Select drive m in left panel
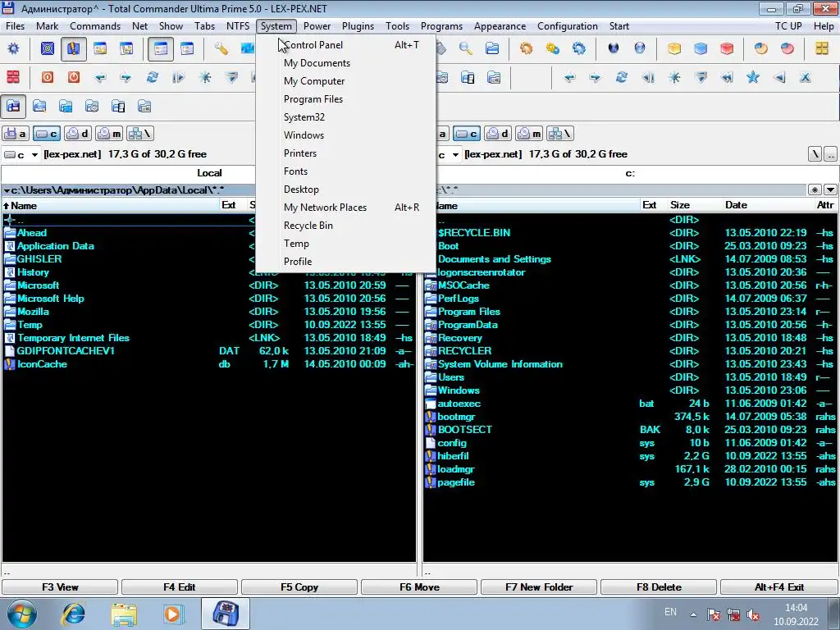840x630 pixels. pos(109,134)
